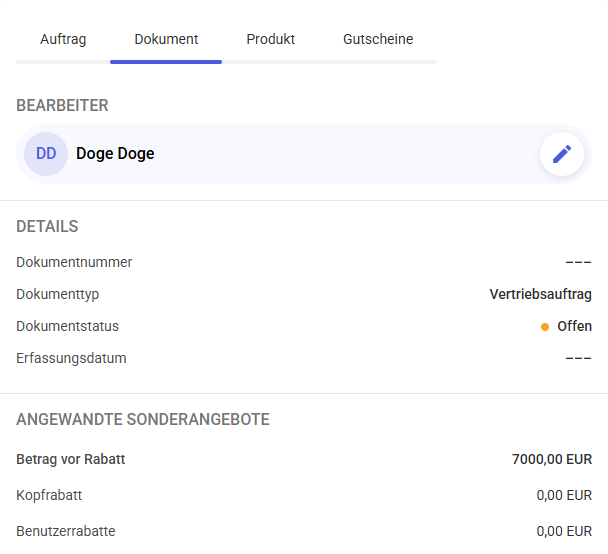Viewport: 608px width, 554px height.
Task: Click the 7000,00 EUR amount
Action: tap(552, 459)
